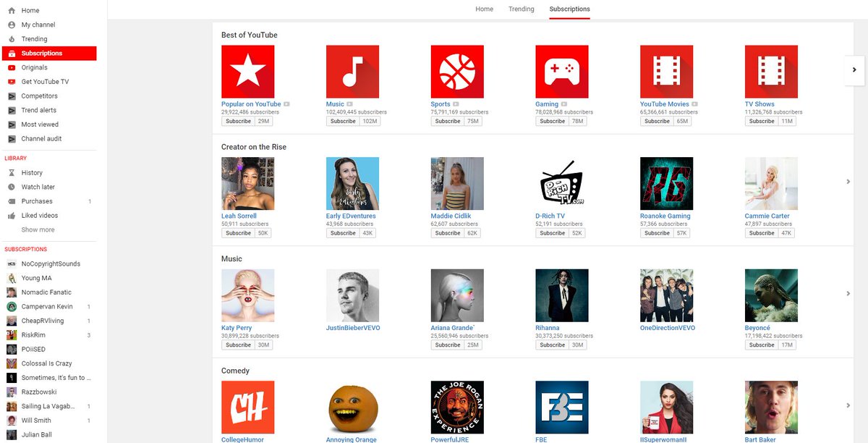Subscribe to Katy Perry
868x443 pixels.
point(238,345)
